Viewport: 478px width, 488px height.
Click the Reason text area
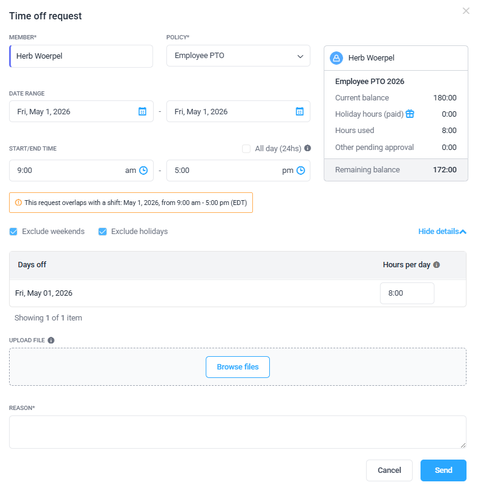click(238, 432)
